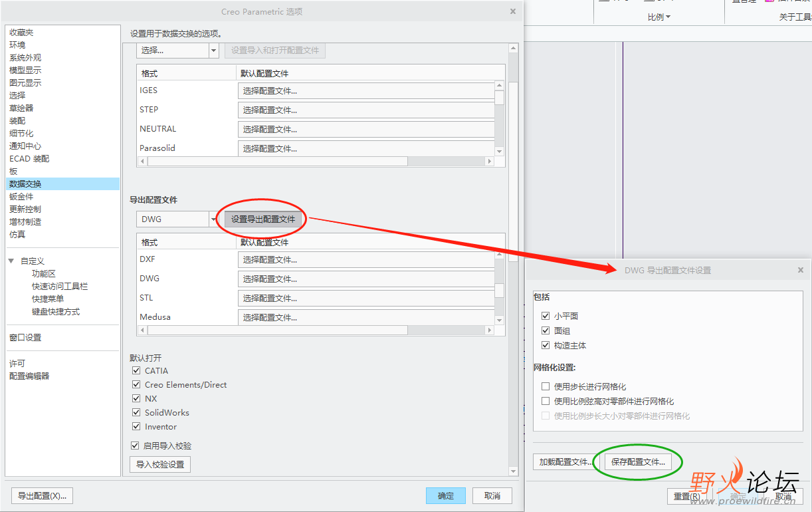Click STL export 选择配置文件 field
Viewport: 812px width, 512px height.
point(366,299)
